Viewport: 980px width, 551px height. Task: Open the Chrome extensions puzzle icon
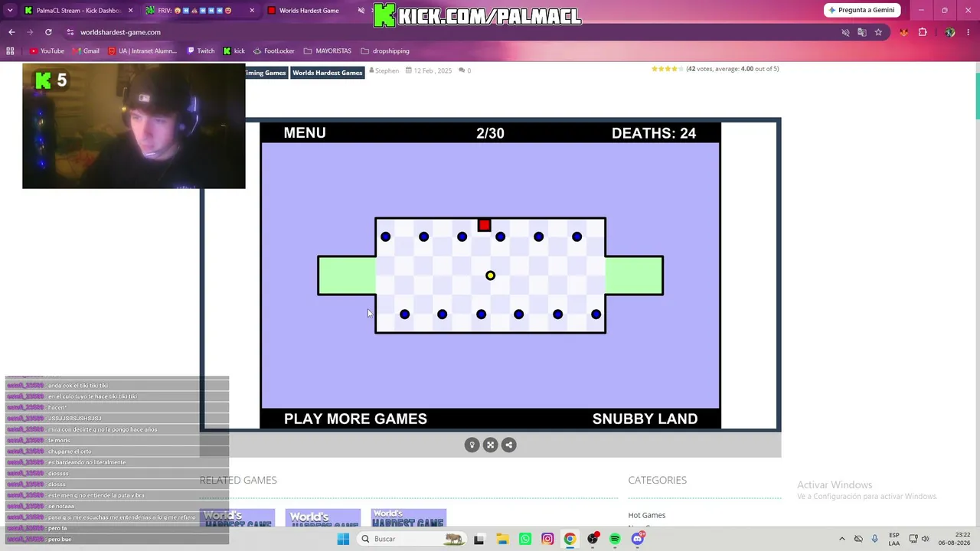[923, 32]
